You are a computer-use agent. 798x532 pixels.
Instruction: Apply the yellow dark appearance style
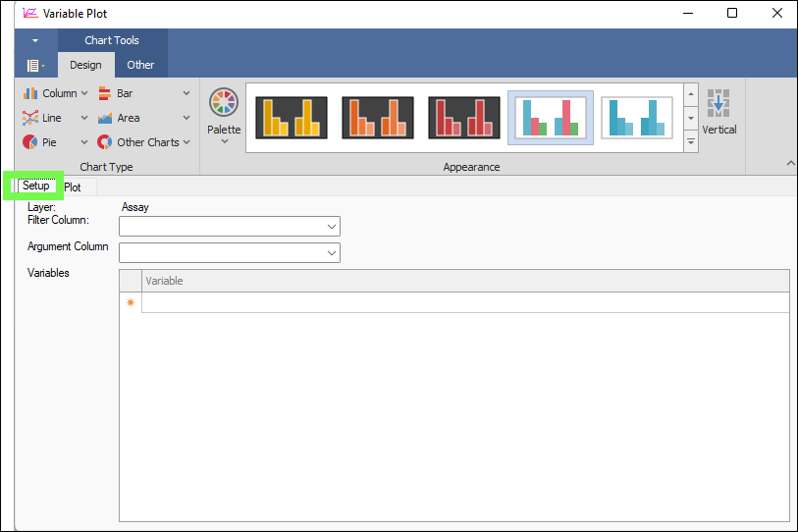pos(292,118)
